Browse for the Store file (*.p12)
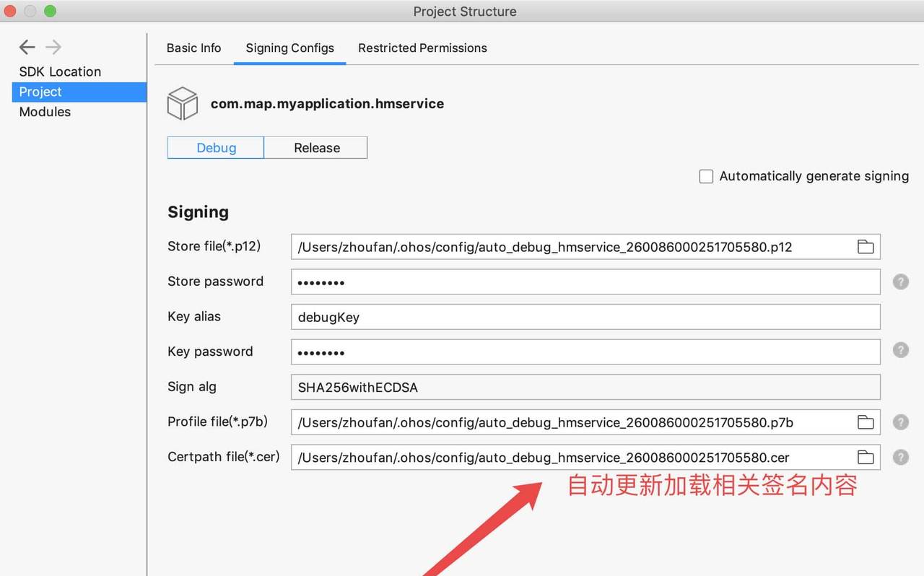 click(x=865, y=247)
